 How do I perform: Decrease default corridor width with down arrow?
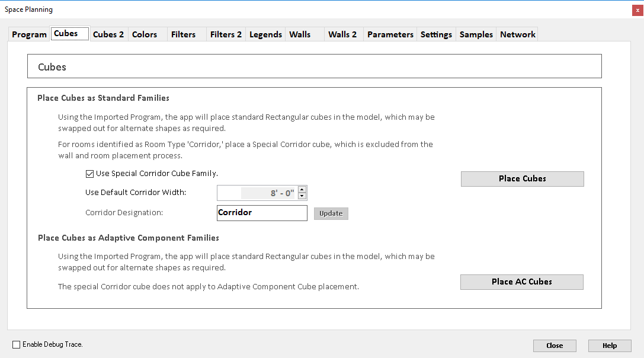tap(302, 196)
